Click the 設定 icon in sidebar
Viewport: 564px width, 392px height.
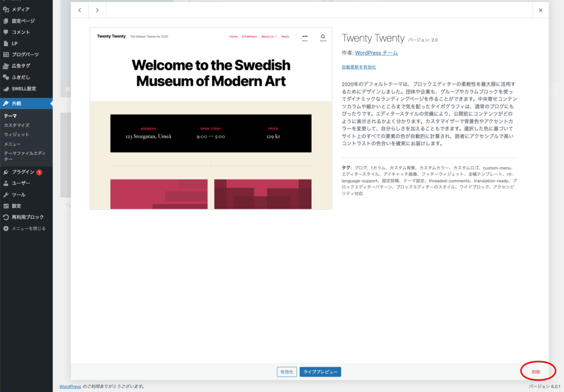click(6, 206)
